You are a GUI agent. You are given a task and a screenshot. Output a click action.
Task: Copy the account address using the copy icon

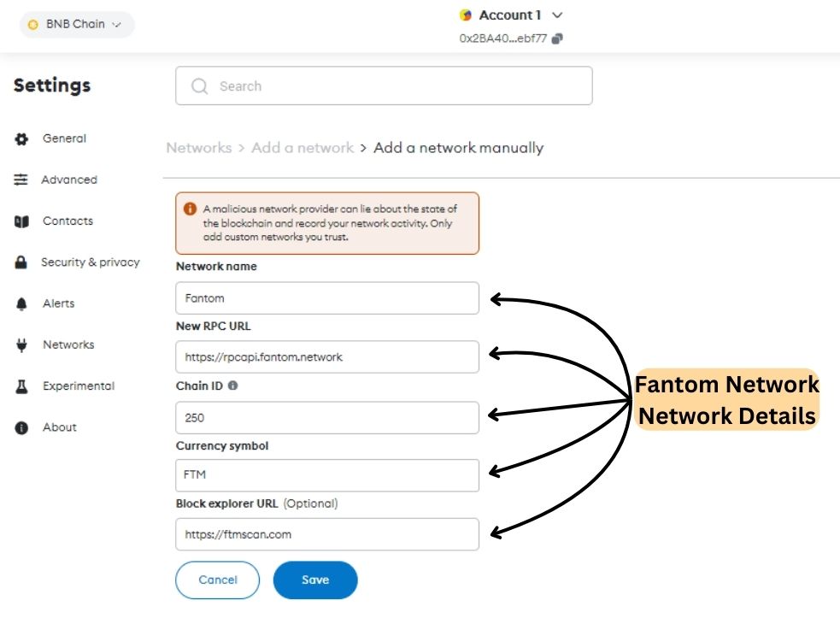click(x=557, y=38)
